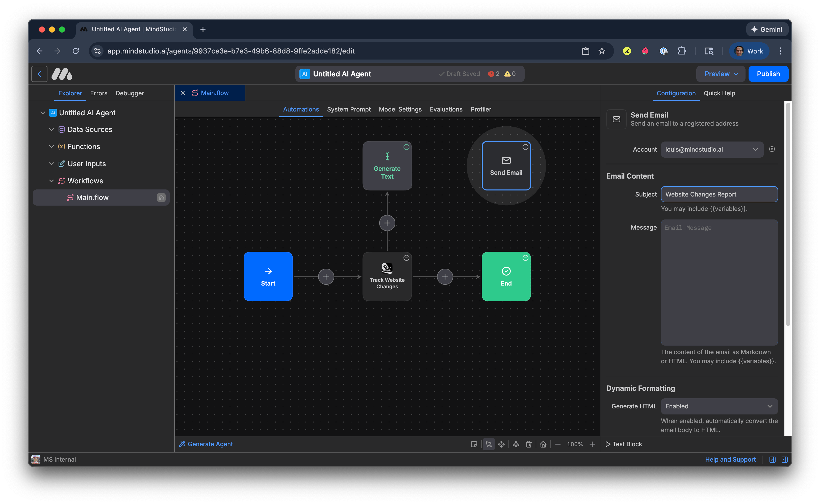
Task: Toggle the left sidebar panel icon
Action: click(x=772, y=459)
